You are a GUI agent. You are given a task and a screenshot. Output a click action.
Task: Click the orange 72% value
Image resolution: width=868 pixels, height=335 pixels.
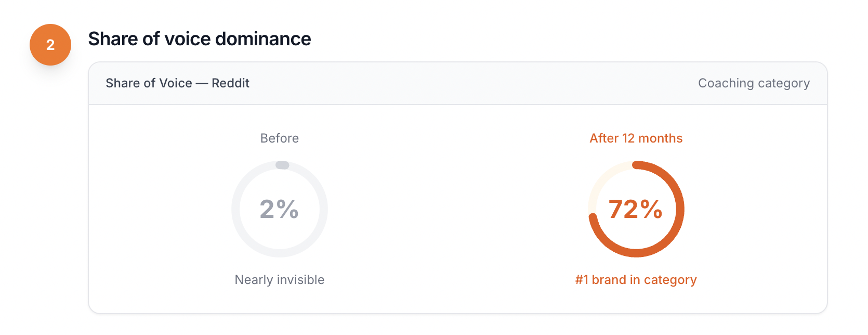click(636, 209)
